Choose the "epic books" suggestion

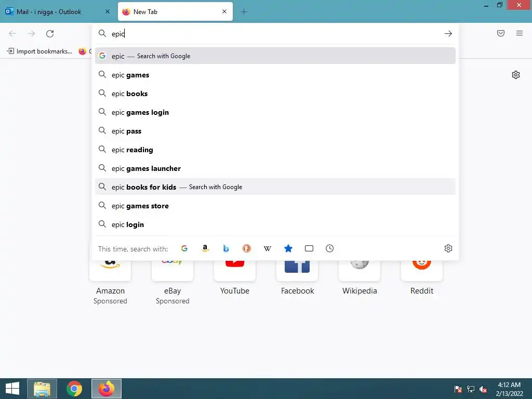coord(275,94)
